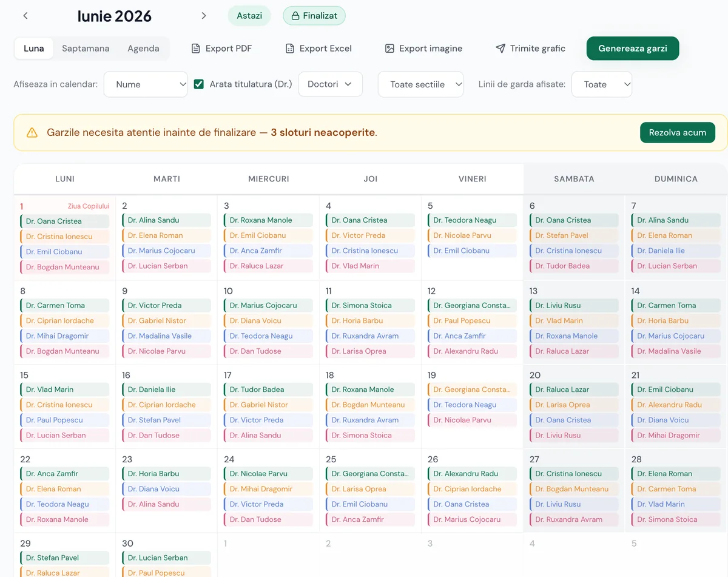The image size is (728, 577).
Task: Toggle Arata titulatura (Dr.) checkbox
Action: [x=198, y=84]
